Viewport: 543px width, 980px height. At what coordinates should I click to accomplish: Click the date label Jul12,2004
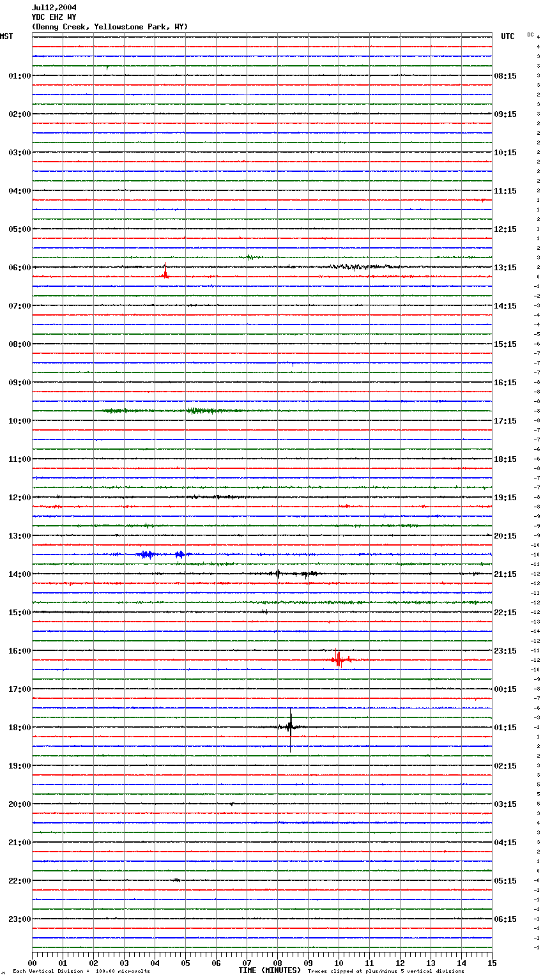[x=54, y=8]
